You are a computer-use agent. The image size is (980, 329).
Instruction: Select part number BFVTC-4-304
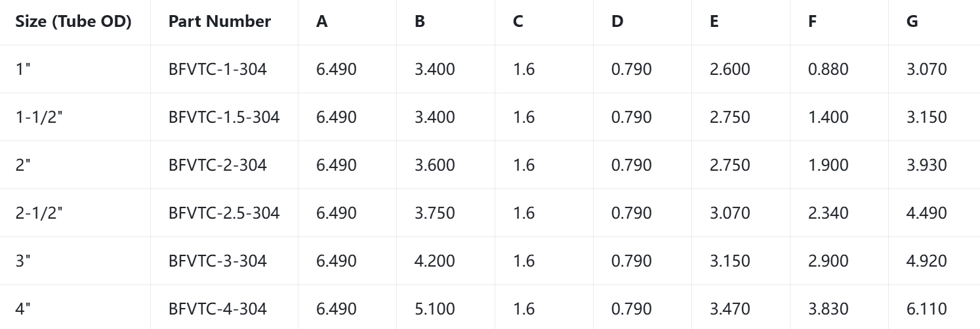tap(218, 309)
